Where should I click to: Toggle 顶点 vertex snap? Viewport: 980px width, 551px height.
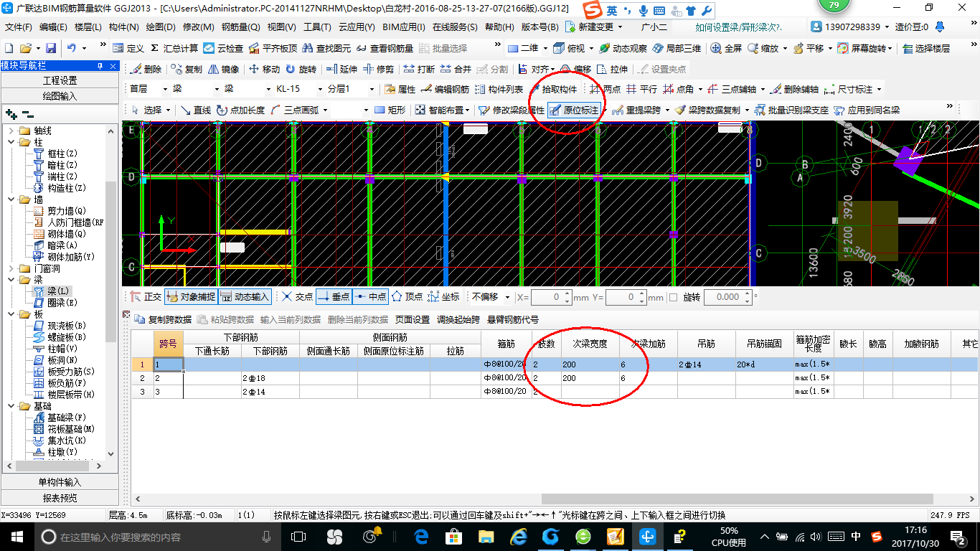(x=407, y=296)
